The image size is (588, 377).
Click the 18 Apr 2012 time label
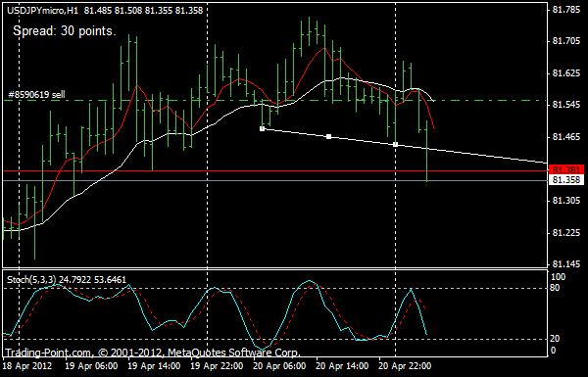[x=28, y=366]
